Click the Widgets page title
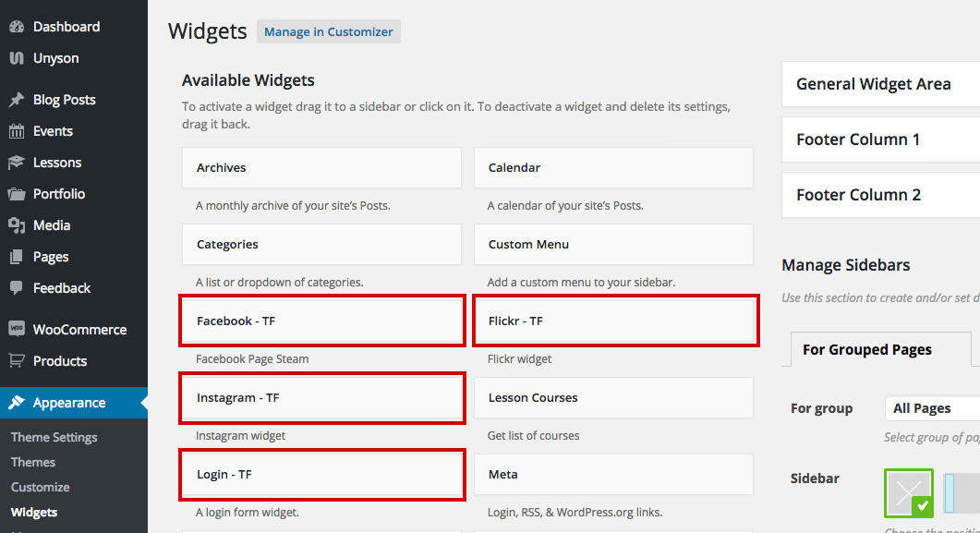This screenshot has height=533, width=980. coord(208,31)
